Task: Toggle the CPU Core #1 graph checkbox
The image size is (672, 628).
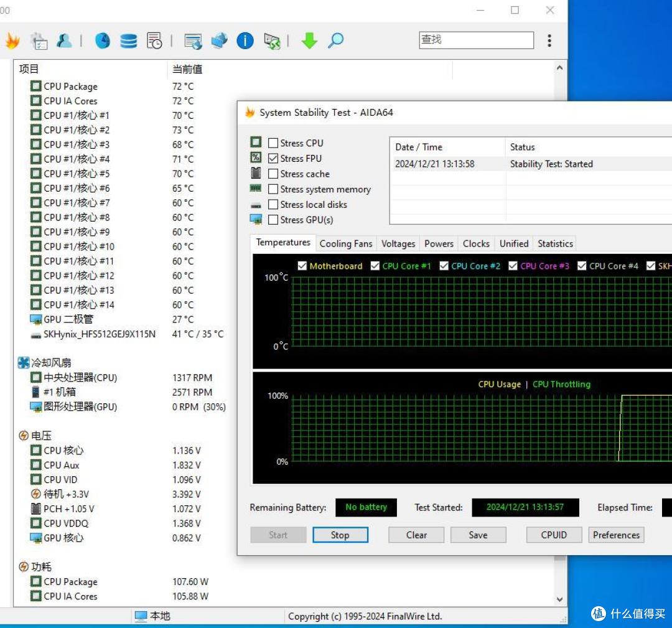Action: click(375, 266)
